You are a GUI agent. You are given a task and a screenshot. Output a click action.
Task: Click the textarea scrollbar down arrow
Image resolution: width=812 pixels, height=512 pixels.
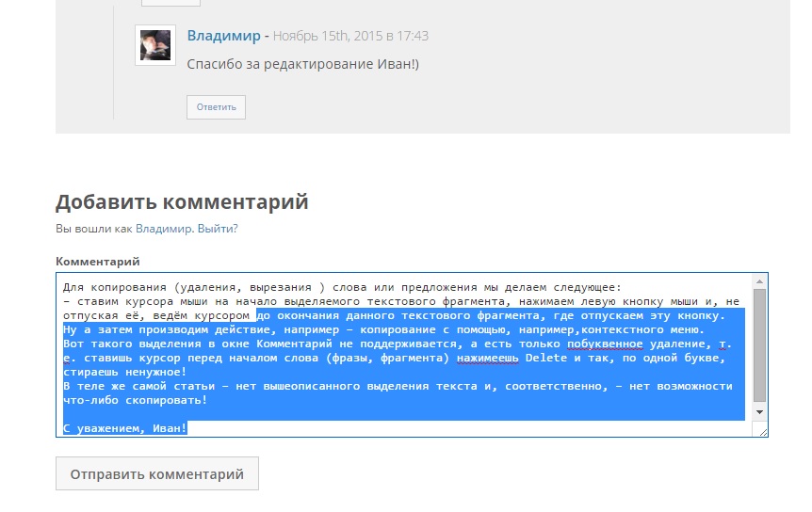click(x=759, y=412)
